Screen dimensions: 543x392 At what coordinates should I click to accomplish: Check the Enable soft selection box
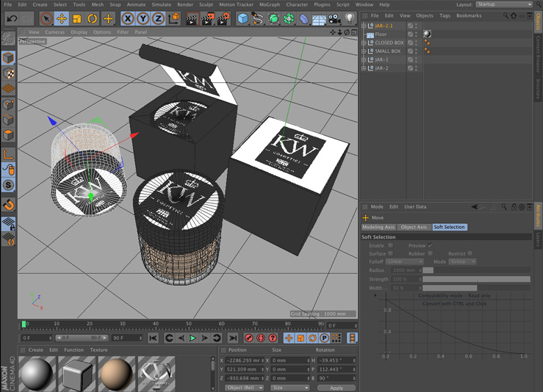click(x=391, y=245)
